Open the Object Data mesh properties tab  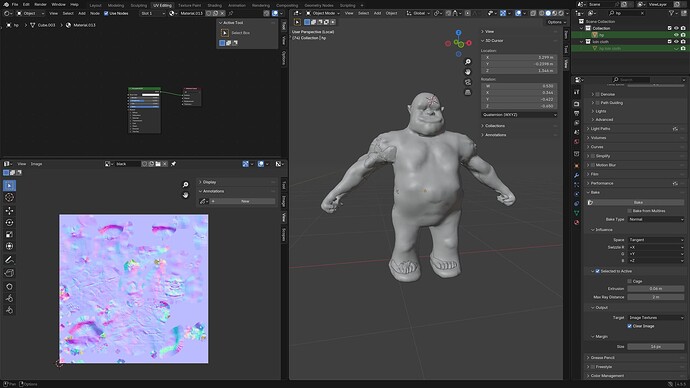point(576,213)
